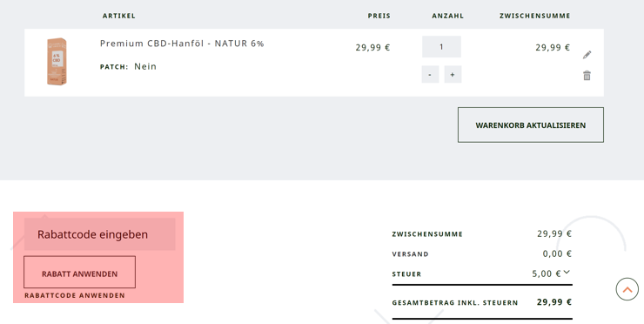
Task: Click the STEUER row label
Action: point(406,274)
